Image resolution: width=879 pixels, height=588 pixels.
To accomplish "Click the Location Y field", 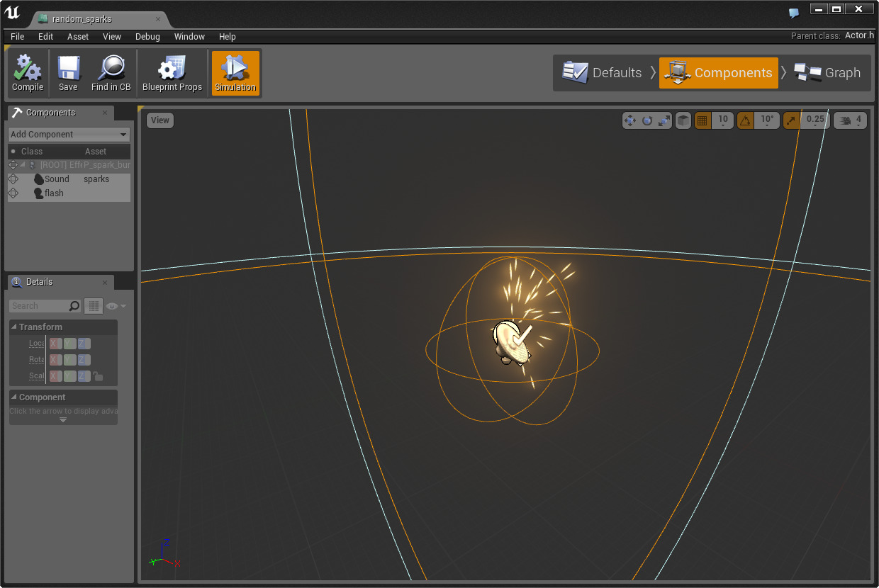I will point(69,344).
